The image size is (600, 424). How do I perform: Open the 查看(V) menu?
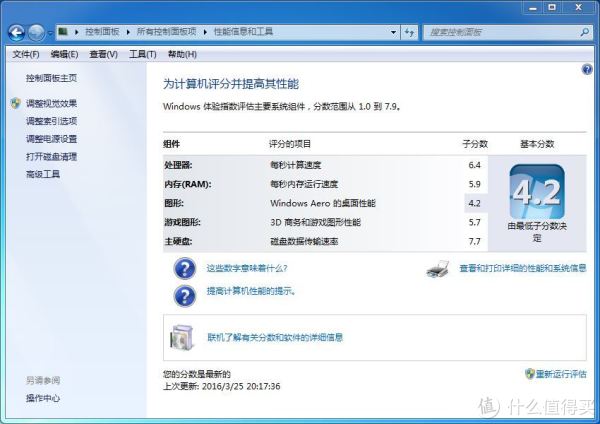[103, 54]
